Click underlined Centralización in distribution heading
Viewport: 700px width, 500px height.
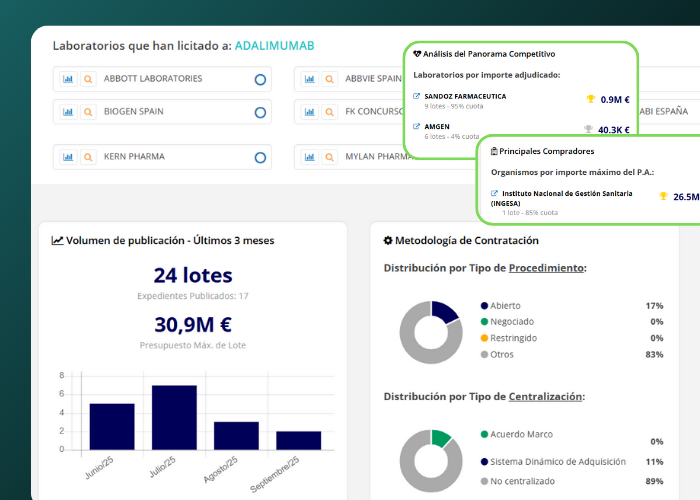point(546,396)
